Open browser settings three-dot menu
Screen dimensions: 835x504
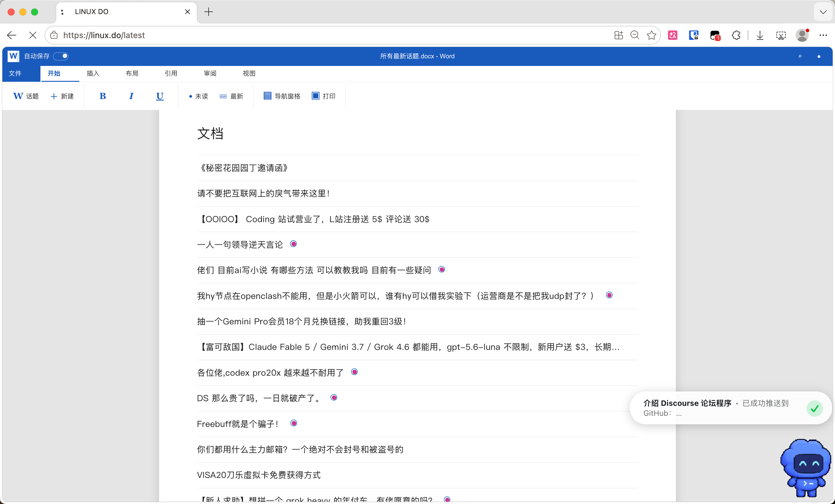click(823, 35)
